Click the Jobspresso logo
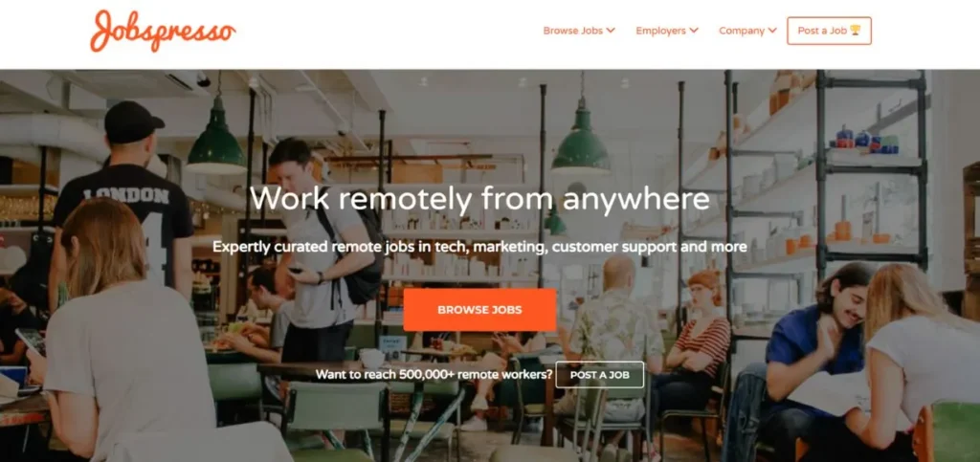This screenshot has width=980, height=462. (163, 31)
